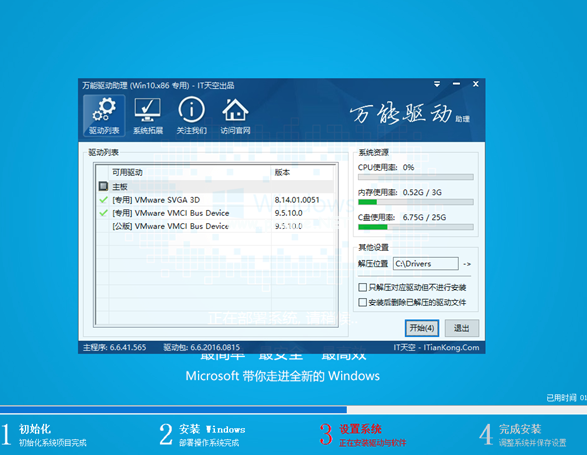Toggle check for [专用] VMware VMCI Bus Device

click(x=103, y=213)
